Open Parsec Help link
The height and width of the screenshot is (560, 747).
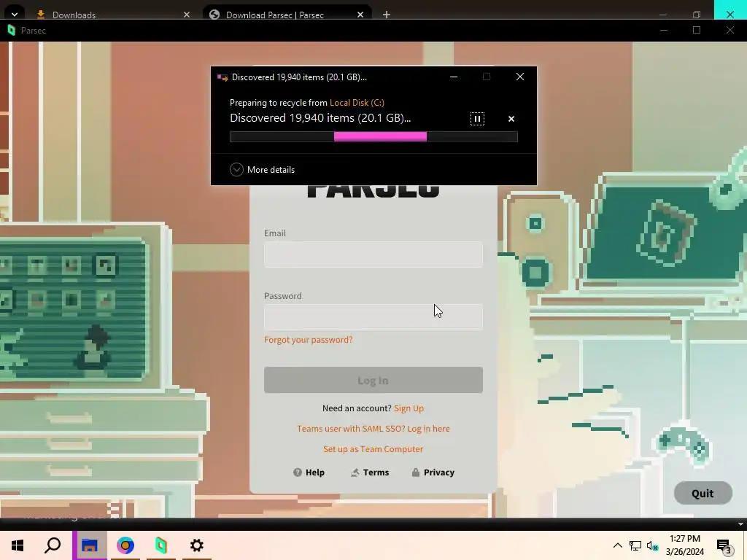pos(309,472)
